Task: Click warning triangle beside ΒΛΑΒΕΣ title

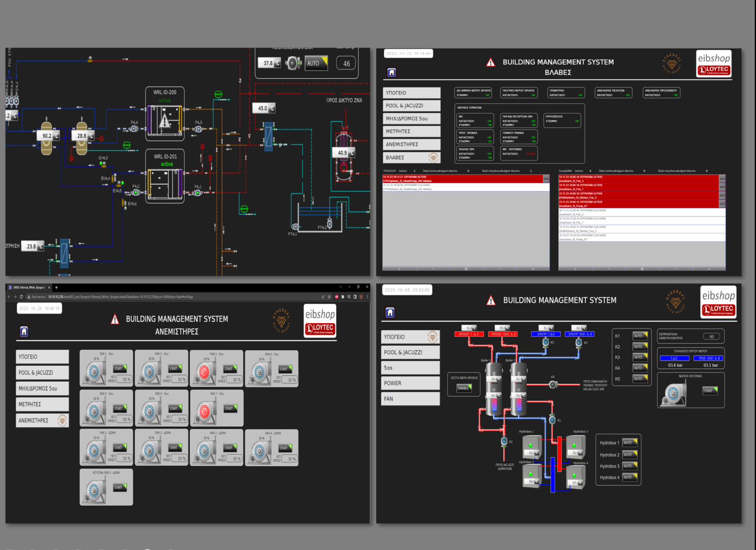Action: pos(491,63)
